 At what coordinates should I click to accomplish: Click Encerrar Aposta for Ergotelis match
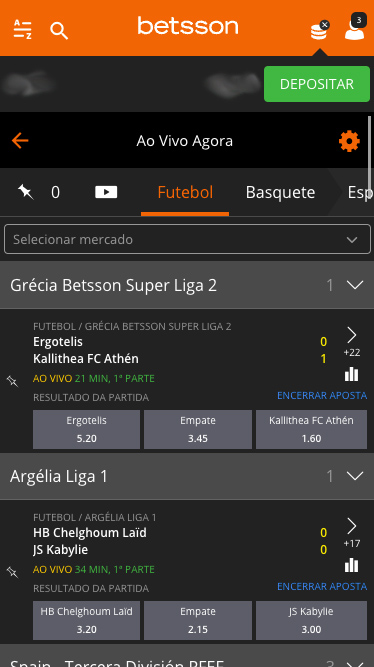pyautogui.click(x=322, y=396)
